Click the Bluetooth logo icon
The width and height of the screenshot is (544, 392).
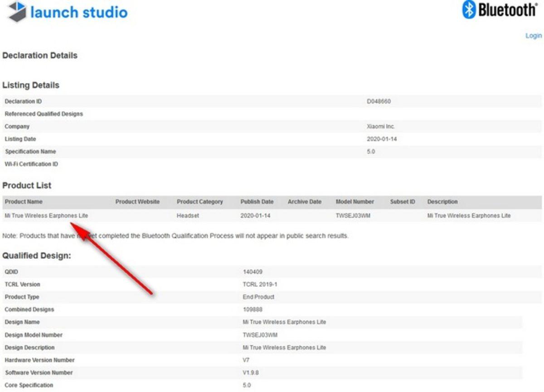coord(468,10)
